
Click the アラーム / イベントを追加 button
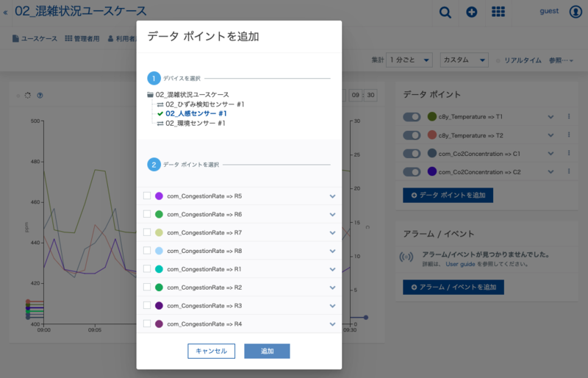pos(453,287)
